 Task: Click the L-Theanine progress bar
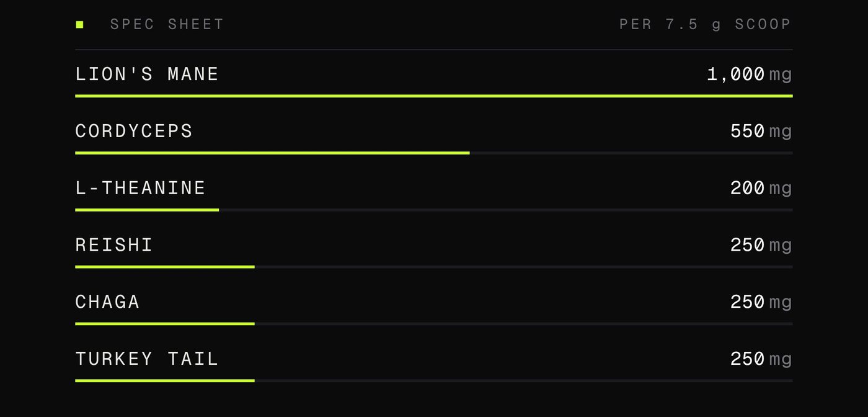pyautogui.click(x=434, y=210)
